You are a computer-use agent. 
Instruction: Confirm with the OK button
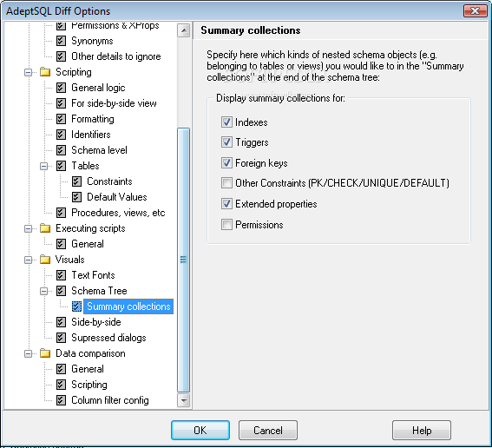pos(200,430)
